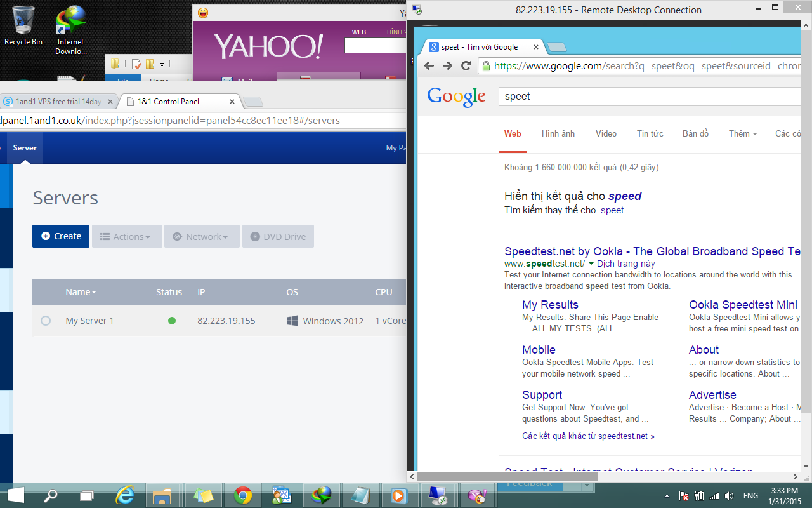Image resolution: width=812 pixels, height=508 pixels.
Task: Open the speedtest.net result dropdown arrow
Action: 591,264
